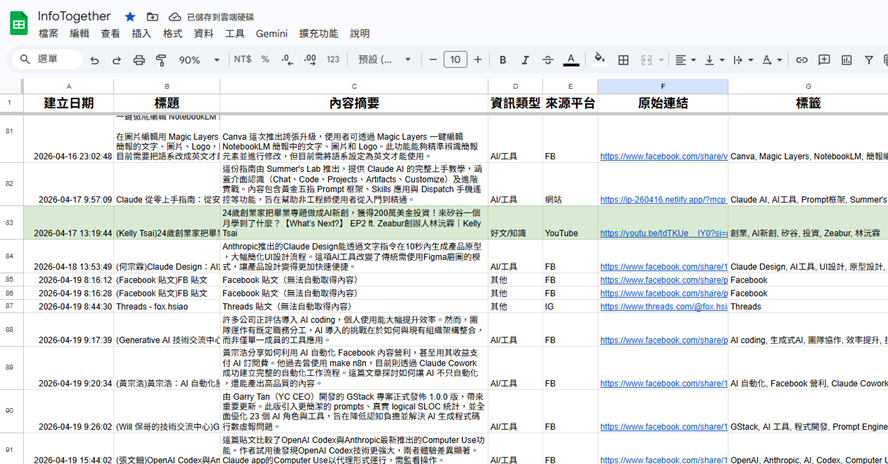Open the 插入 menu
The height and width of the screenshot is (464, 888).
tap(141, 33)
